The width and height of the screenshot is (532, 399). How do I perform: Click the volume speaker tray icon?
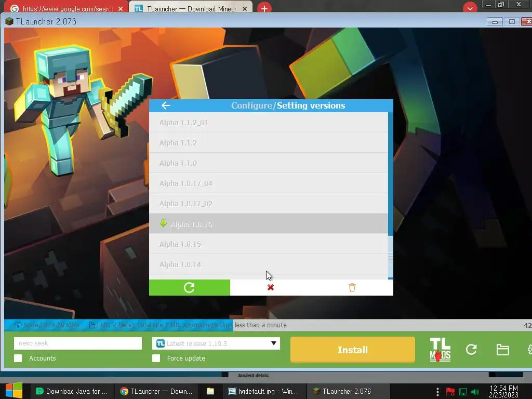click(475, 392)
